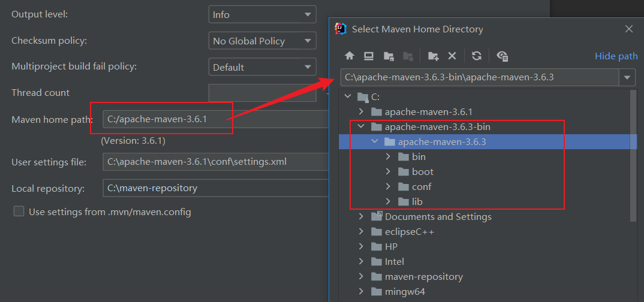Open the path history dropdown arrow

627,77
